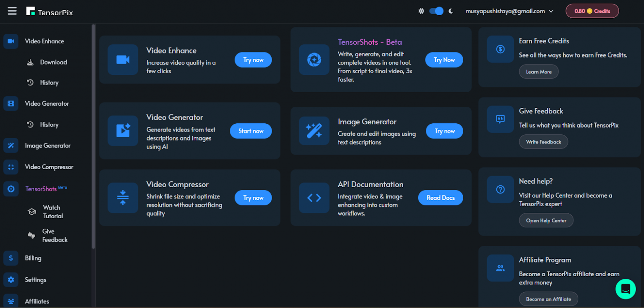
Task: Open History under Video Generator
Action: tap(49, 124)
